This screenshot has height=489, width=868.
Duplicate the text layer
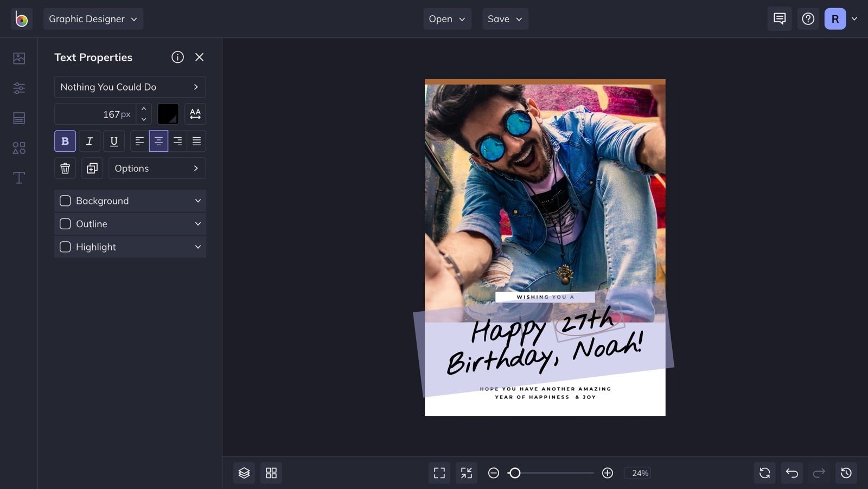pyautogui.click(x=92, y=169)
